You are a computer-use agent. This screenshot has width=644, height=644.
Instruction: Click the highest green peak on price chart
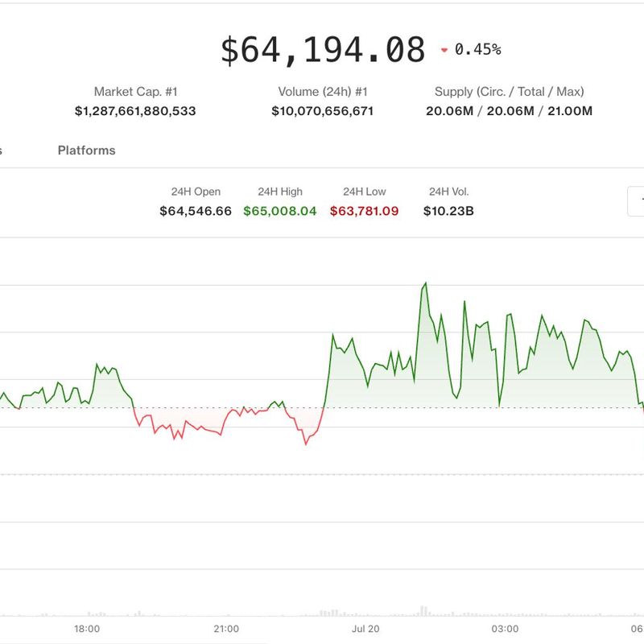point(426,283)
